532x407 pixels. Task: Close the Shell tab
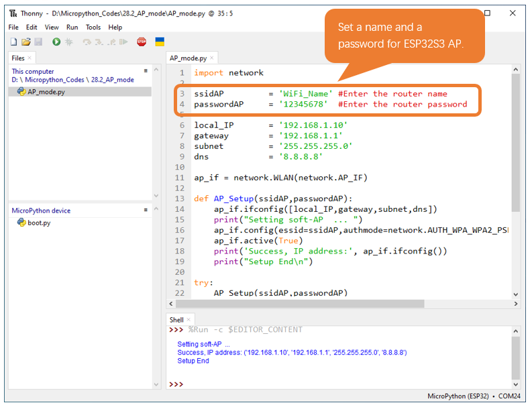click(x=189, y=319)
